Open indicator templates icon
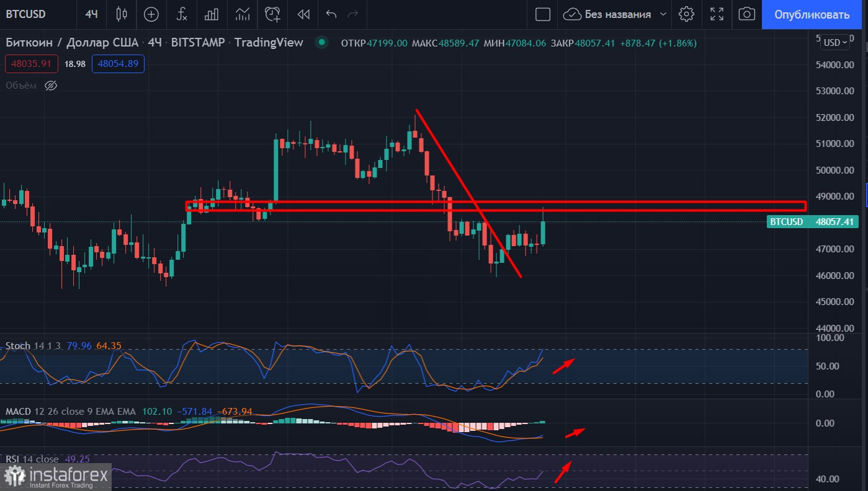This screenshot has width=868, height=491. pyautogui.click(x=242, y=14)
